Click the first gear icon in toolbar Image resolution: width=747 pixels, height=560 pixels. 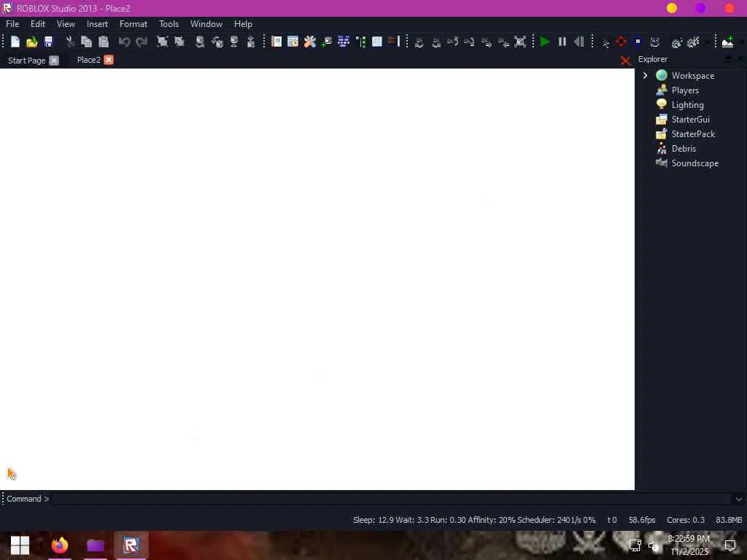[x=676, y=43]
